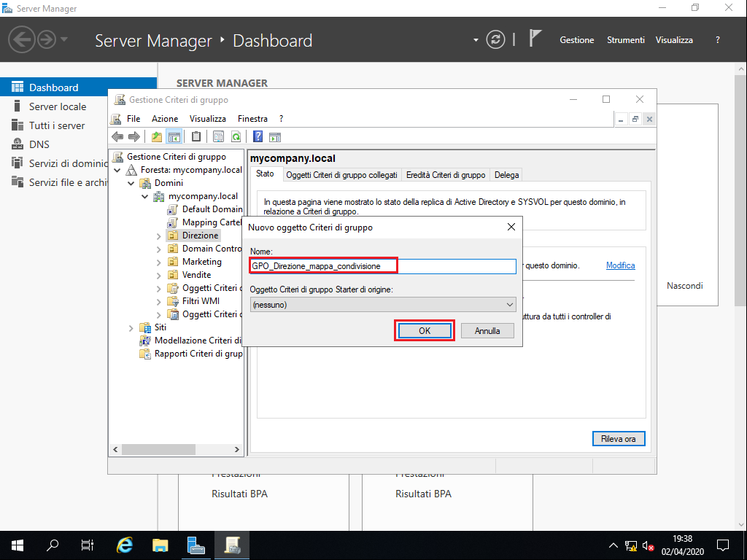The width and height of the screenshot is (747, 560).
Task: Click the Rileva ora button
Action: click(x=619, y=438)
